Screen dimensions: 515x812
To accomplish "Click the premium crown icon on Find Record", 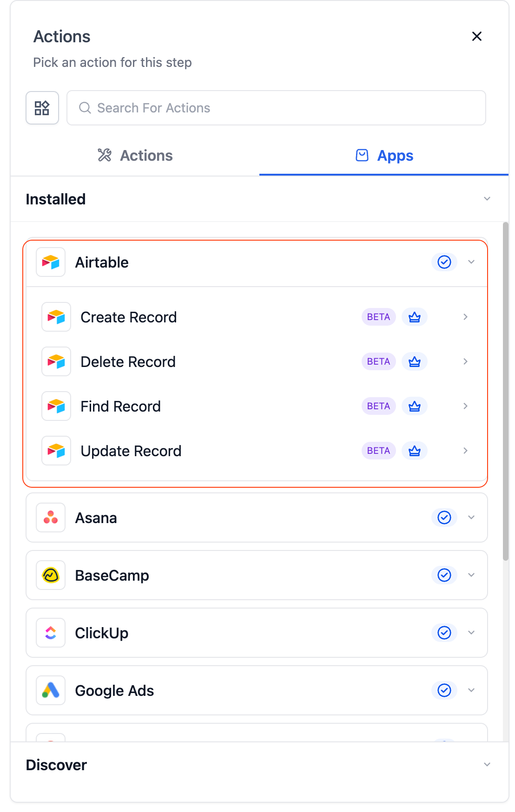I will 415,406.
